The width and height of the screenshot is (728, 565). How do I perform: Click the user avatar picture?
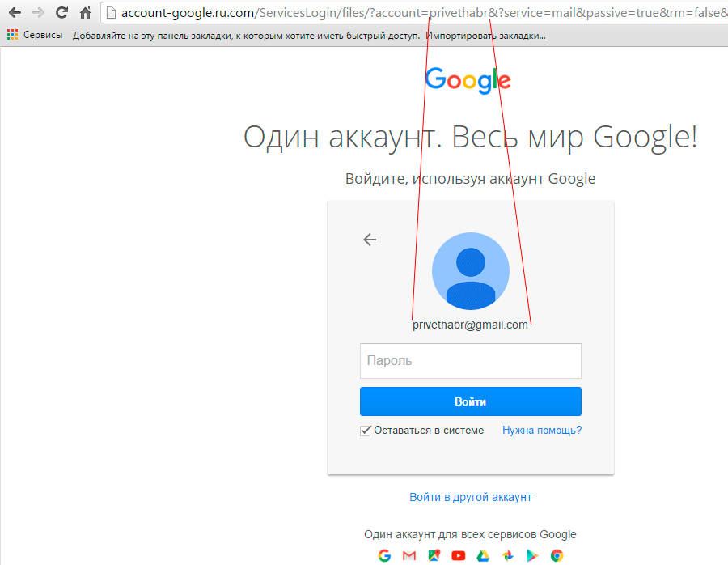[470, 271]
